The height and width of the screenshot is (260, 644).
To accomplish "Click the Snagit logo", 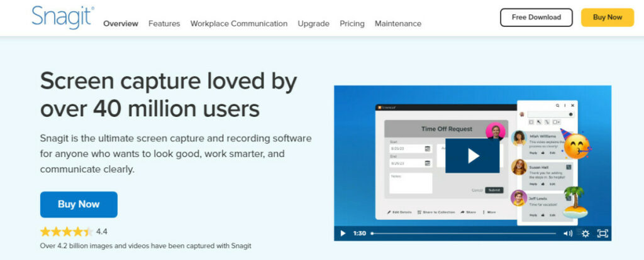I will (x=63, y=17).
